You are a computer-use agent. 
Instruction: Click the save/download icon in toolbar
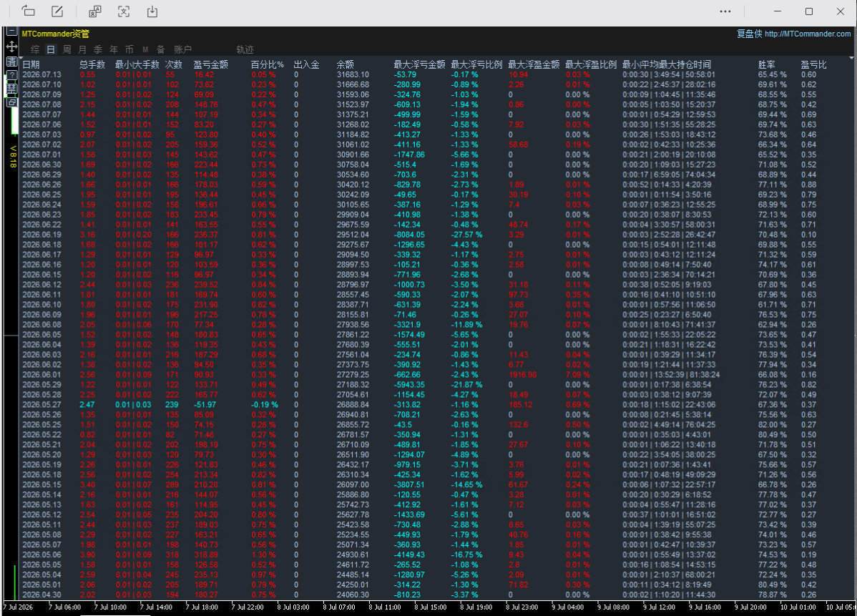152,11
